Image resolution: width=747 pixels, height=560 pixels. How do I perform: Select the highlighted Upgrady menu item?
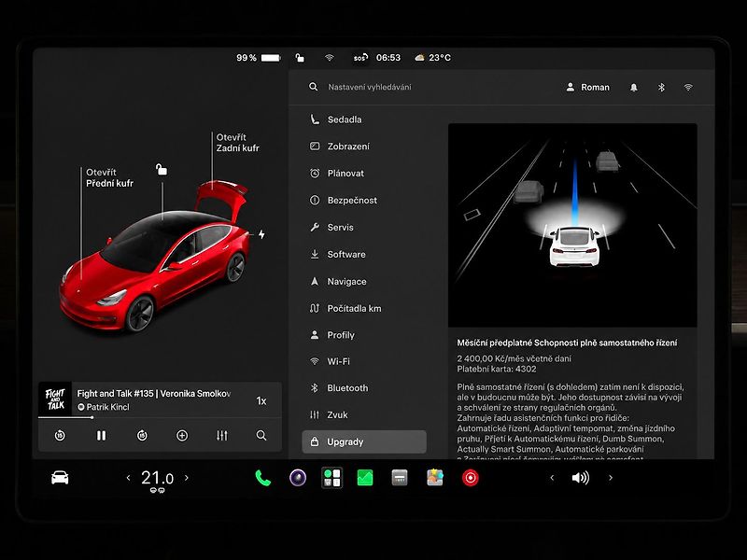364,441
